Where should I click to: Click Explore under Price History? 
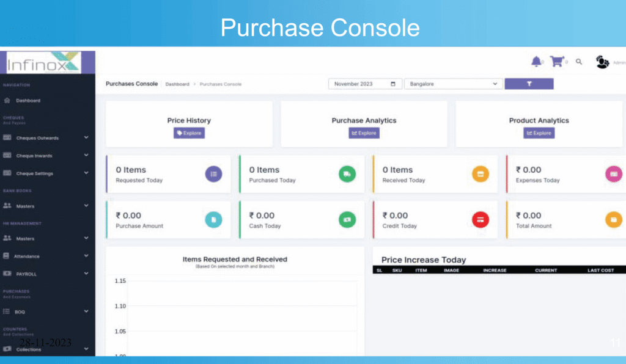click(x=189, y=133)
